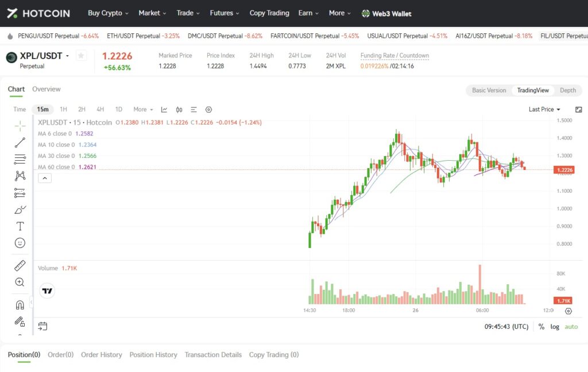
Task: Open the More timeframes dropdown
Action: point(143,110)
